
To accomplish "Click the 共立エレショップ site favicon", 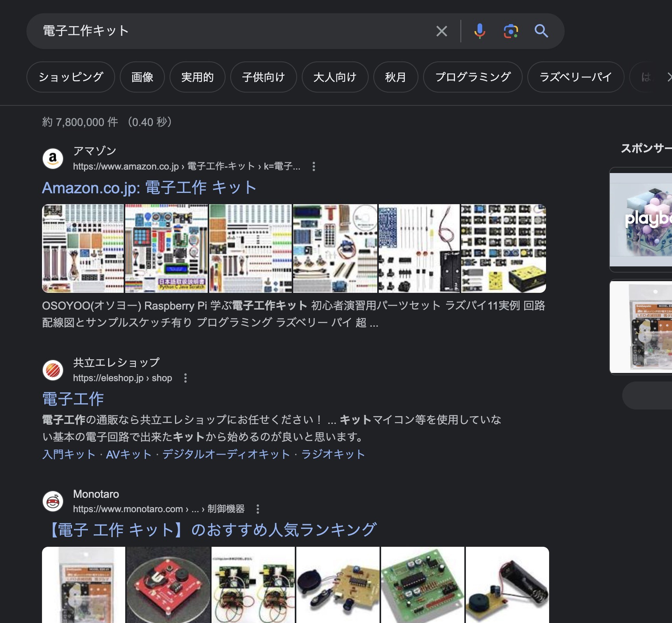I will (x=53, y=370).
